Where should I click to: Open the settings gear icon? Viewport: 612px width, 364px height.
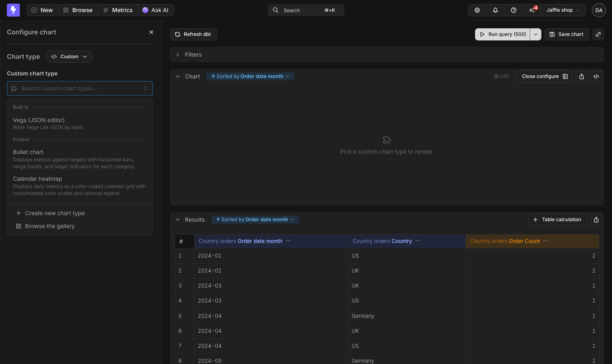click(477, 10)
